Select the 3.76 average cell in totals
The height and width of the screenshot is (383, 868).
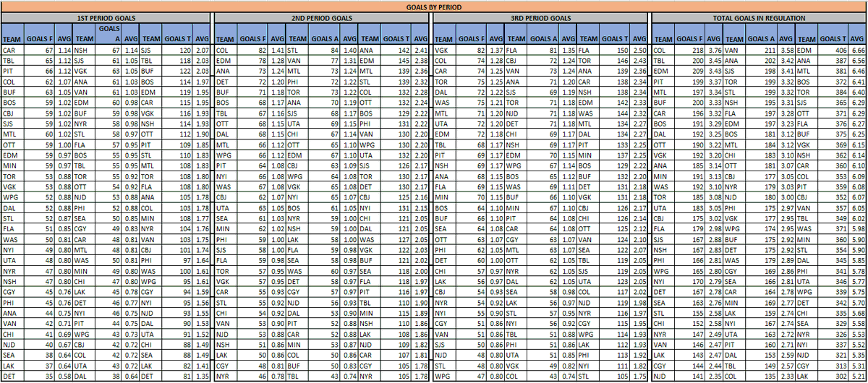[714, 51]
